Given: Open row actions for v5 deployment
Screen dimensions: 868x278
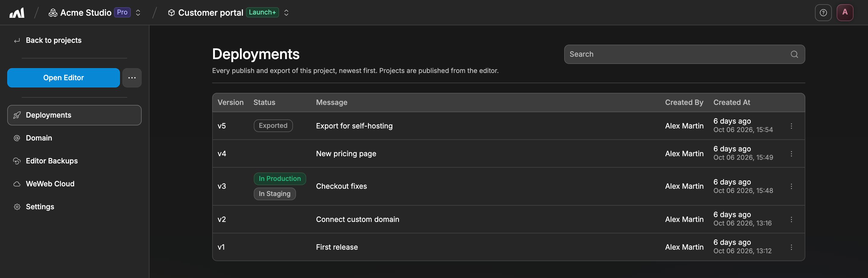Looking at the screenshot, I should 791,126.
